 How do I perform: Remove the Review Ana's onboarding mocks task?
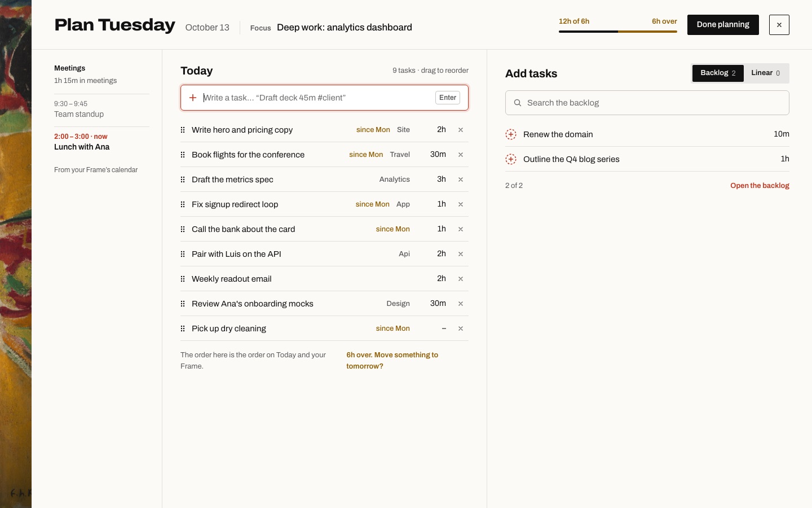(461, 304)
